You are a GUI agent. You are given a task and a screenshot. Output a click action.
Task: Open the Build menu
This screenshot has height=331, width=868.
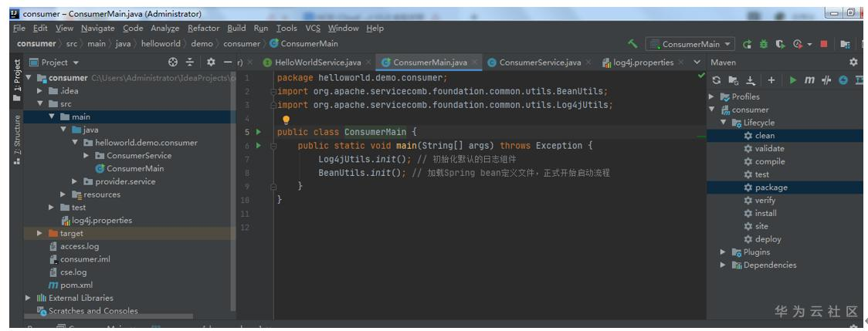click(x=236, y=29)
